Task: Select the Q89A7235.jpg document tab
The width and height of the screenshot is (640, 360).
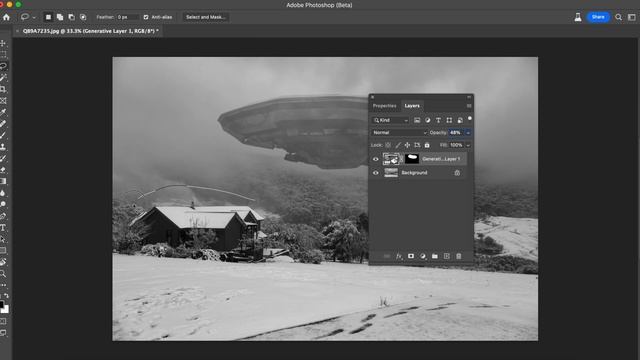Action: click(x=91, y=31)
